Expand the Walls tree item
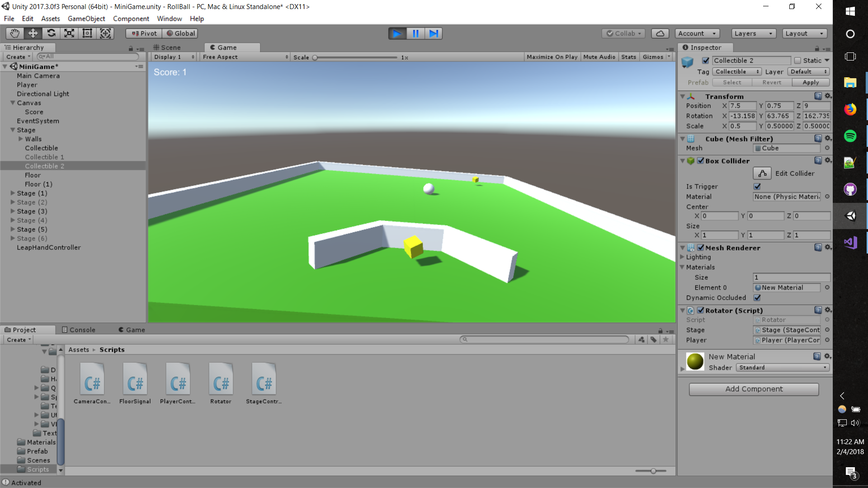Screen dimensions: 868x488 (x=20, y=139)
